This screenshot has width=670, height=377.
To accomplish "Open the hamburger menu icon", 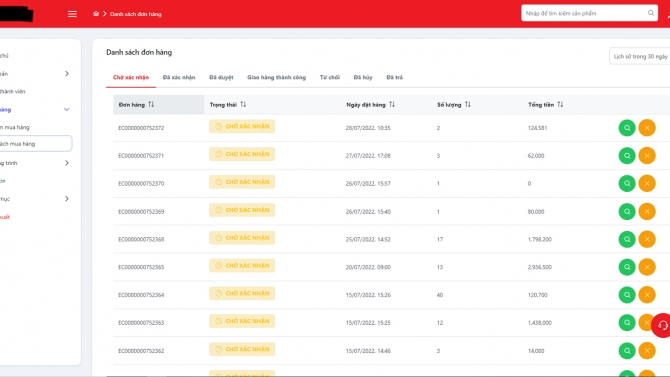I will click(x=72, y=14).
